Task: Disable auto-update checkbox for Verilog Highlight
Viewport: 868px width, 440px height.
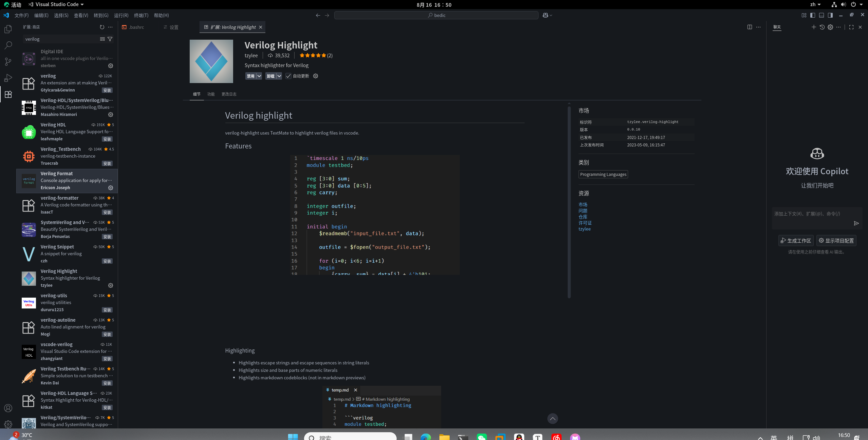Action: pos(288,76)
